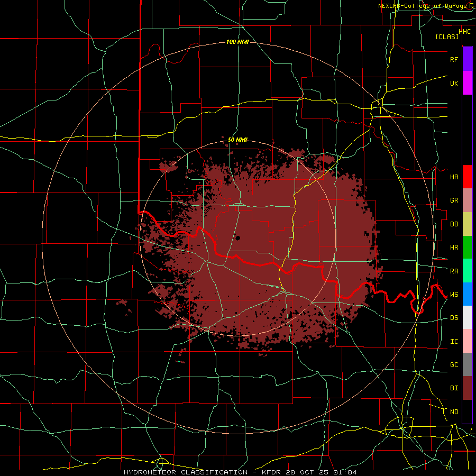Image resolution: width=476 pixels, height=476 pixels.
Task: Click the IC legend label
Action: tap(454, 342)
